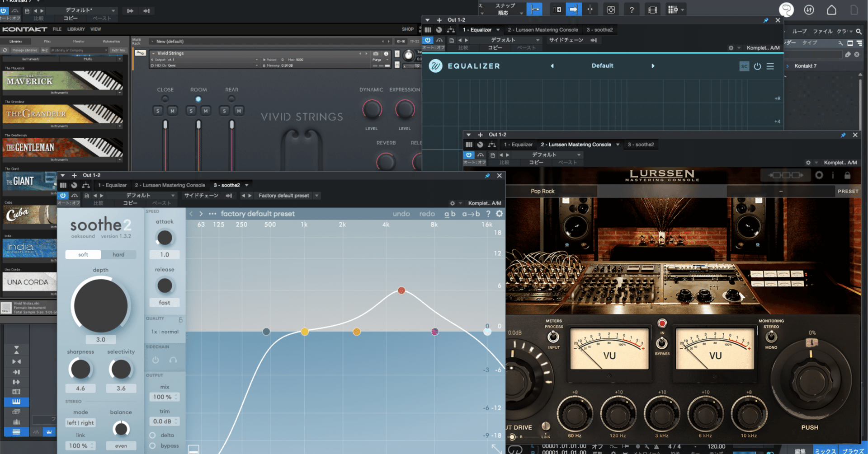The width and height of the screenshot is (868, 454).
Task: Open video filmstrip icon in DAW toolbar
Action: [x=652, y=9]
